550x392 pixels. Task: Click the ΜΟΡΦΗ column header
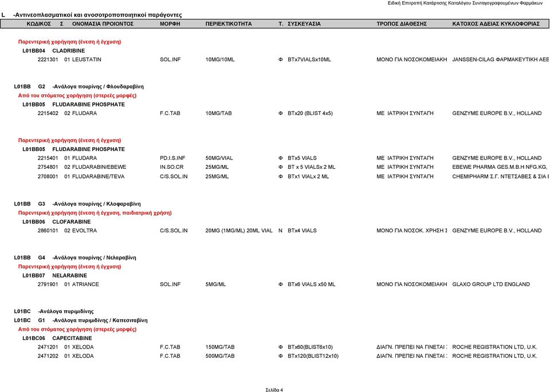(170, 24)
